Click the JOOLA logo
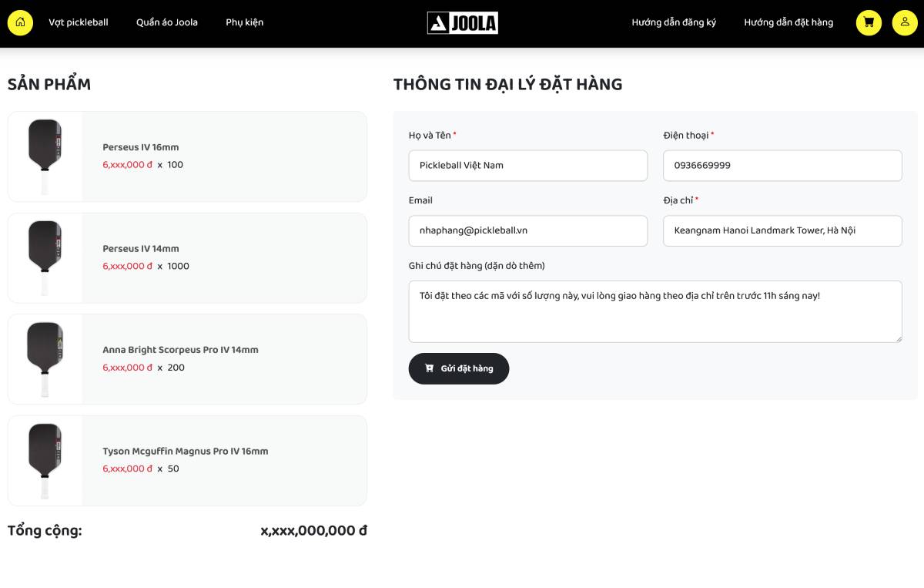The height and width of the screenshot is (588, 924). pos(462,23)
